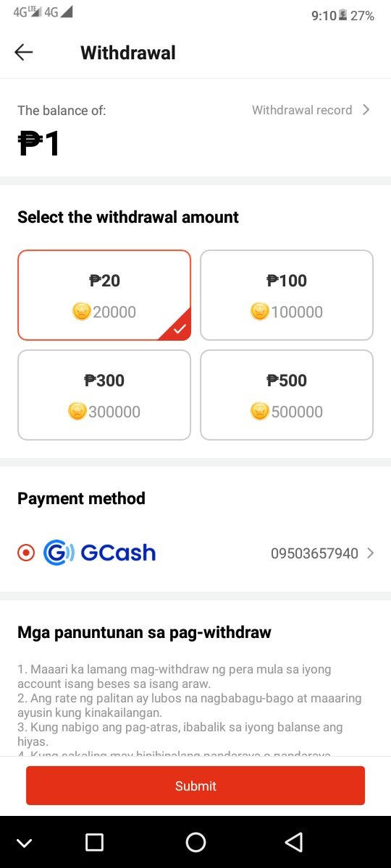Viewport: 391px width, 868px height.
Task: Tap the back arrow icon
Action: [24, 52]
